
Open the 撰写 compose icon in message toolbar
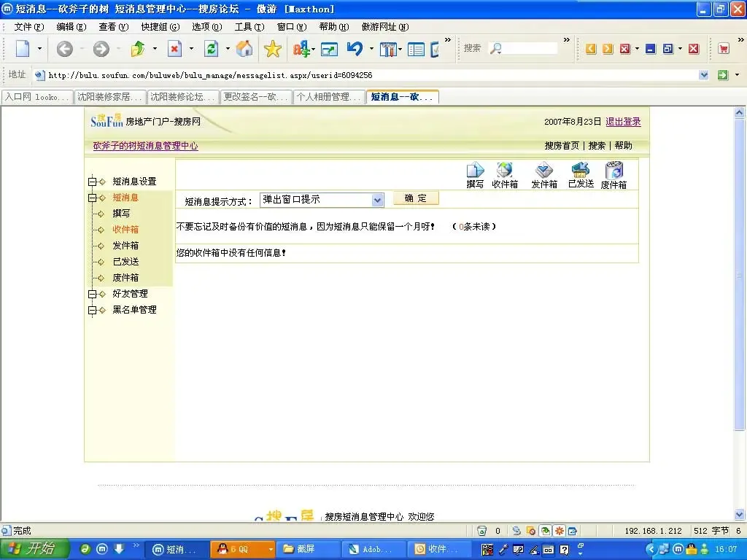click(x=475, y=175)
